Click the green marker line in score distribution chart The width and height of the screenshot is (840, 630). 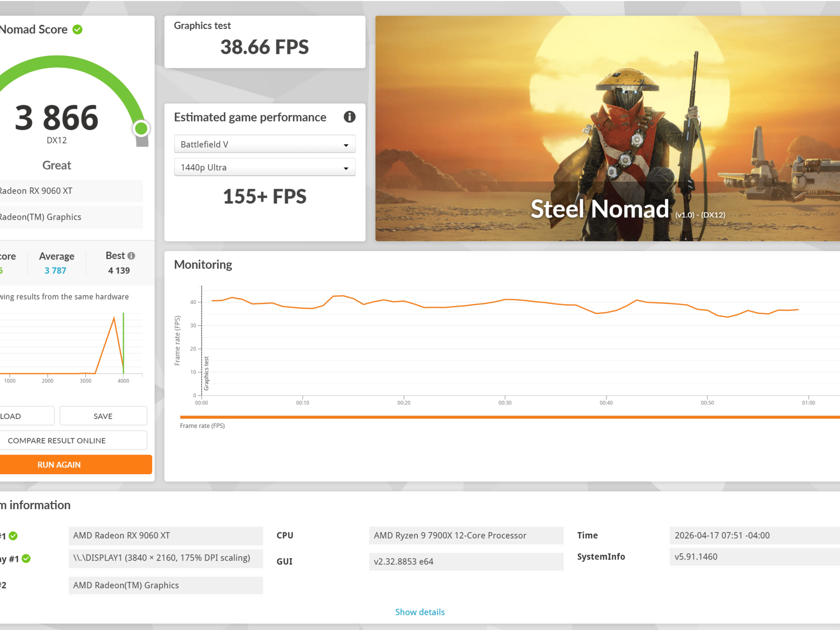(123, 343)
